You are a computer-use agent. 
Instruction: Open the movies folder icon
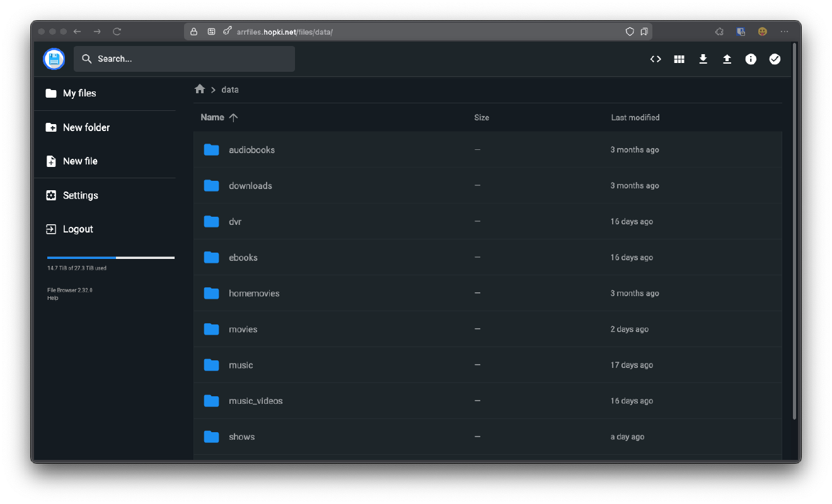(x=211, y=329)
